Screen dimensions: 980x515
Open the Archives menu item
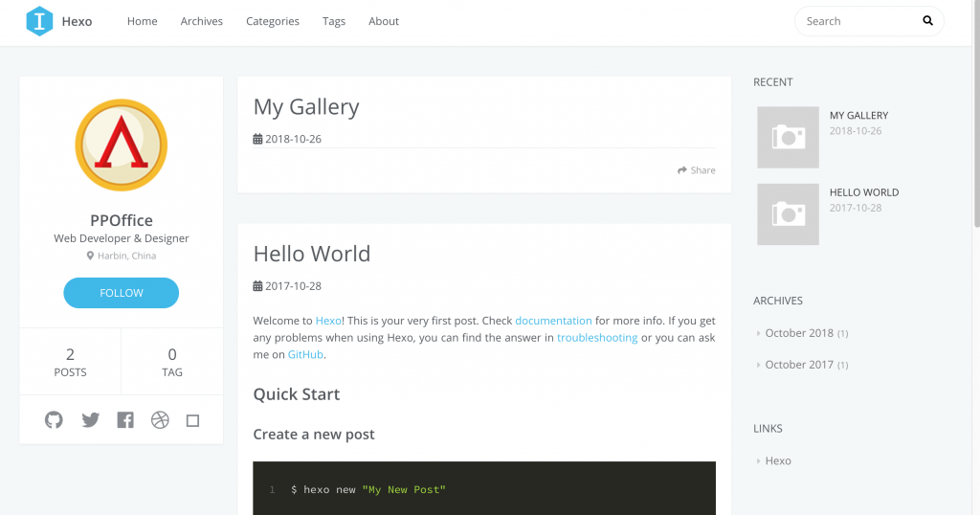(x=201, y=21)
